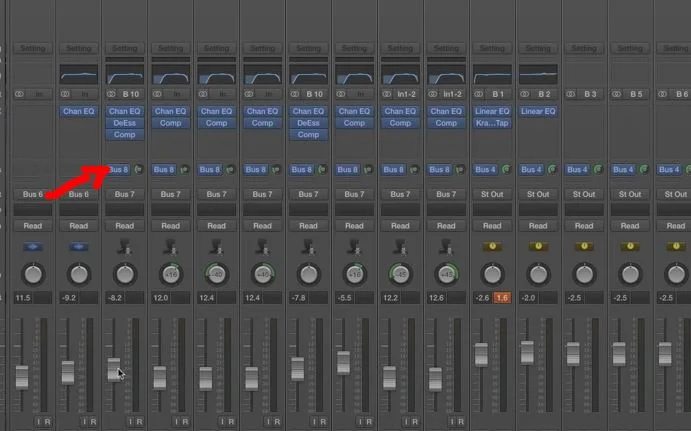Image resolution: width=691 pixels, height=431 pixels.
Task: Click the blue waveform icon on the 11.5 strip
Action: pos(33,247)
